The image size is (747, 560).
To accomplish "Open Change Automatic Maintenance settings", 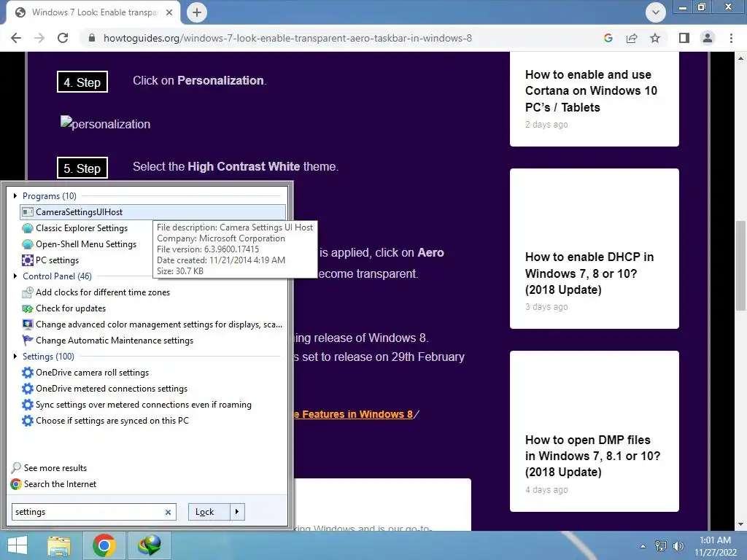I will pyautogui.click(x=108, y=341).
